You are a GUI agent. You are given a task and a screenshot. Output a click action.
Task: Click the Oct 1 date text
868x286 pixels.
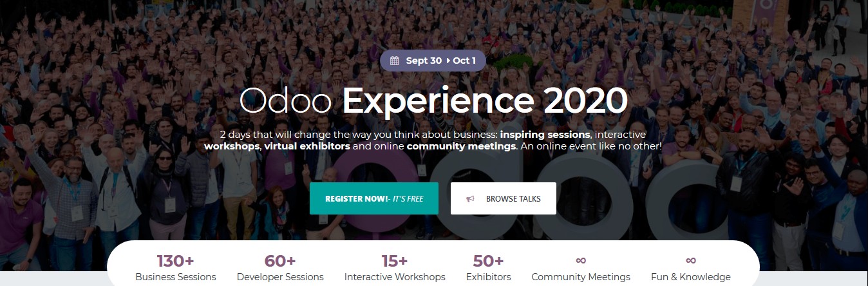click(464, 61)
